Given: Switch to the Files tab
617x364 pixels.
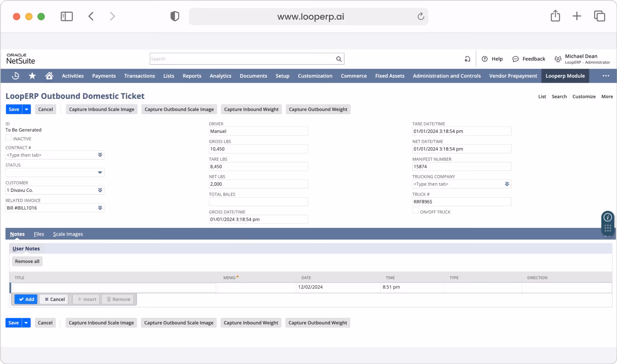Looking at the screenshot, I should tap(39, 234).
